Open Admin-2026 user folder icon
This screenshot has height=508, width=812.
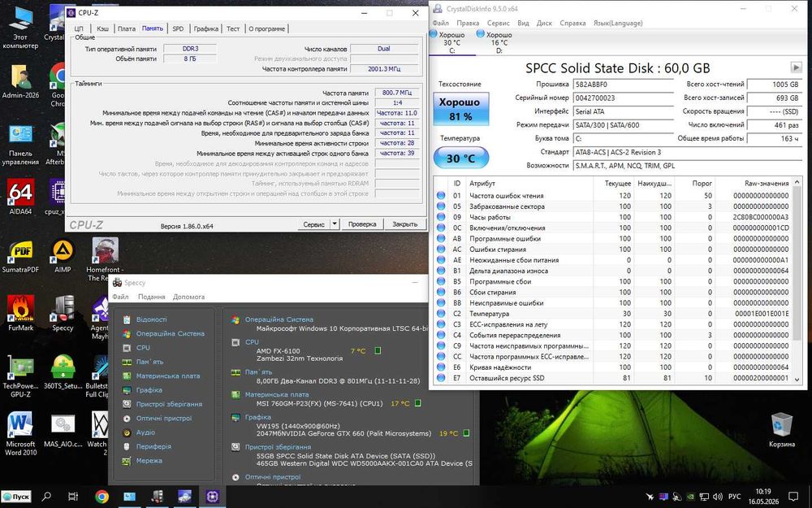point(20,80)
